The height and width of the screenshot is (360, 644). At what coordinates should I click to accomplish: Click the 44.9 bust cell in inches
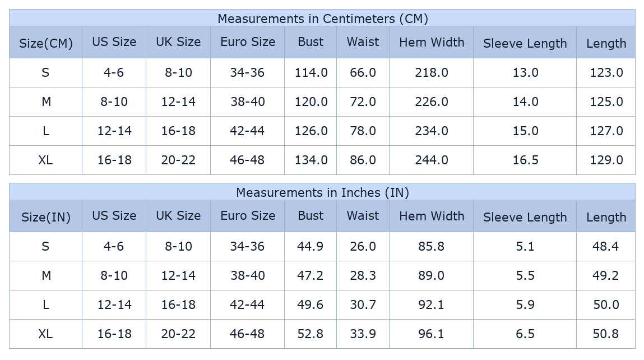pyautogui.click(x=311, y=246)
